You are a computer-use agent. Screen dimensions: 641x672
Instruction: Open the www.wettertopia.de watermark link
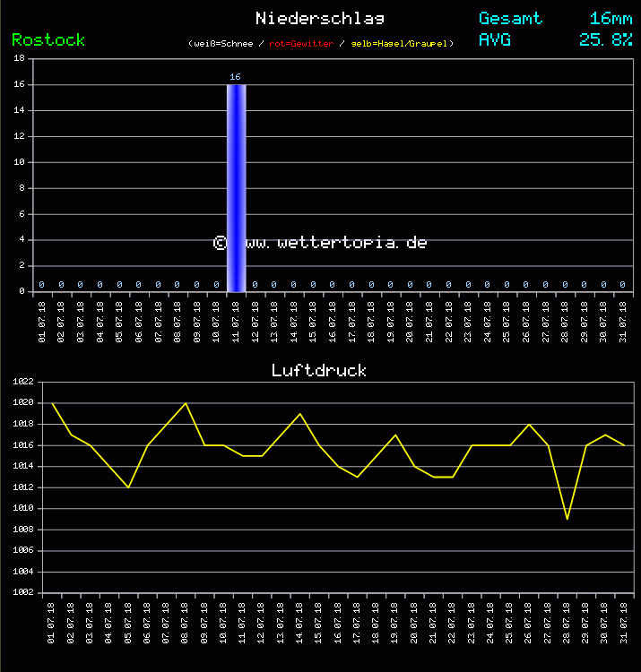coord(333,243)
